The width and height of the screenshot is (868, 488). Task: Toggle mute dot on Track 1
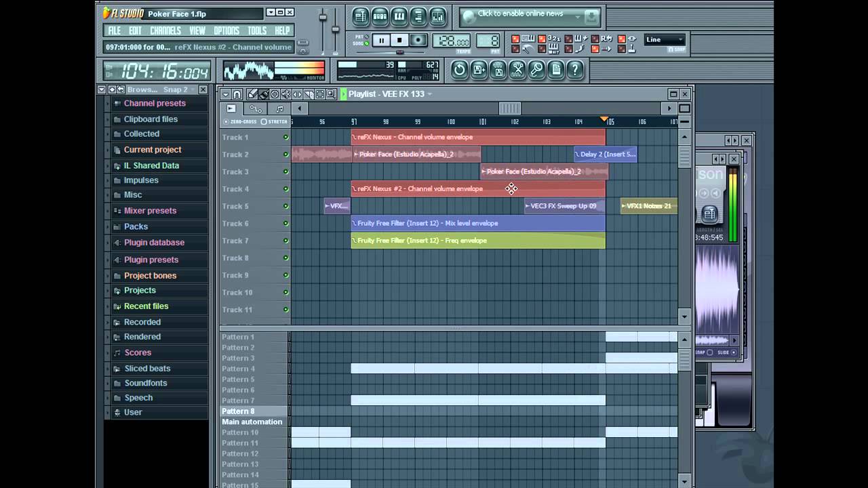click(285, 138)
